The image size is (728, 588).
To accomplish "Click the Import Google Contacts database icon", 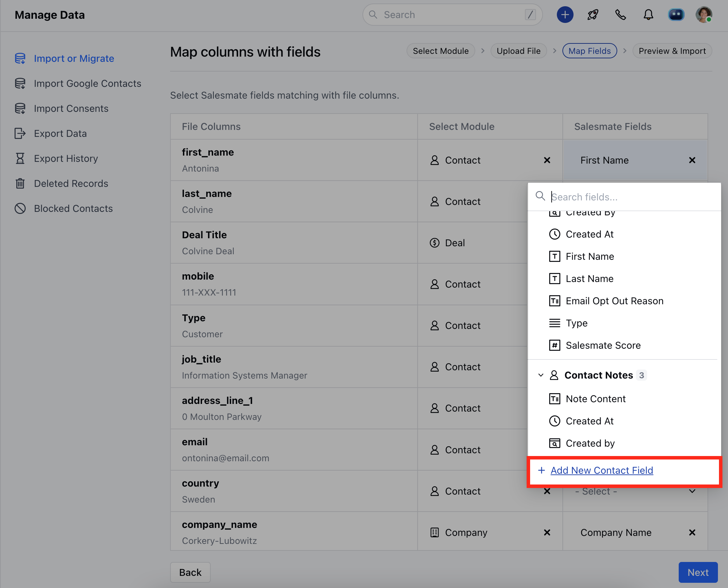I will (x=20, y=83).
